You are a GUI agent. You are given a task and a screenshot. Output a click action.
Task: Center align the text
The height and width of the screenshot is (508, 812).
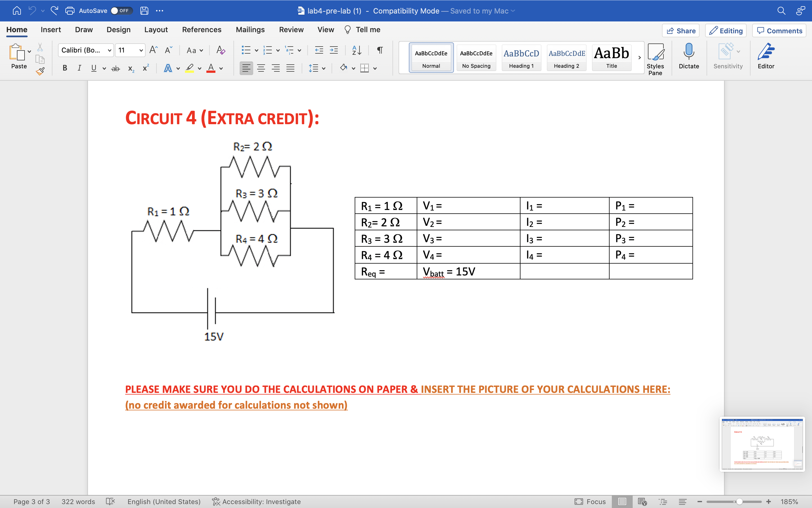click(x=261, y=68)
